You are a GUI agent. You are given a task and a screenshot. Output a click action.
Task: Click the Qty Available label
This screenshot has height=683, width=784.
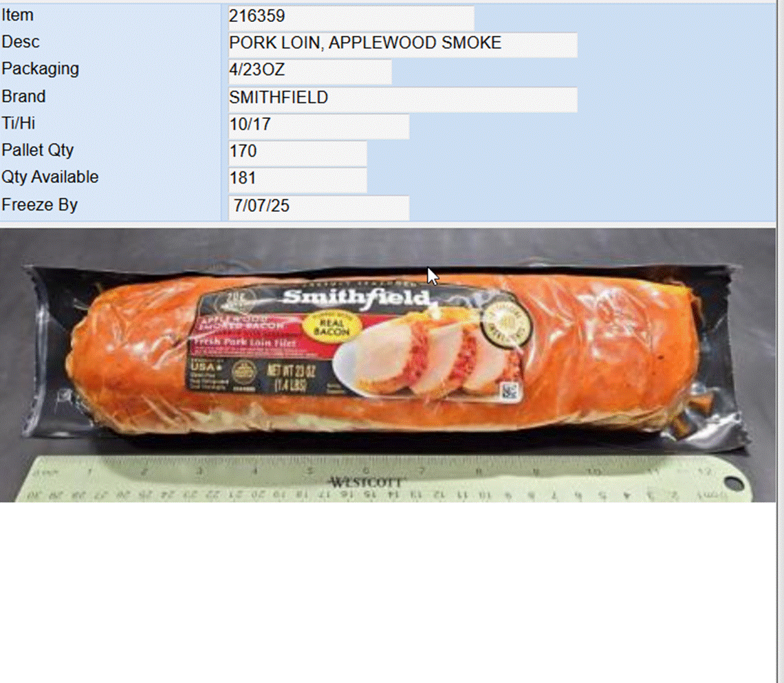(x=50, y=177)
